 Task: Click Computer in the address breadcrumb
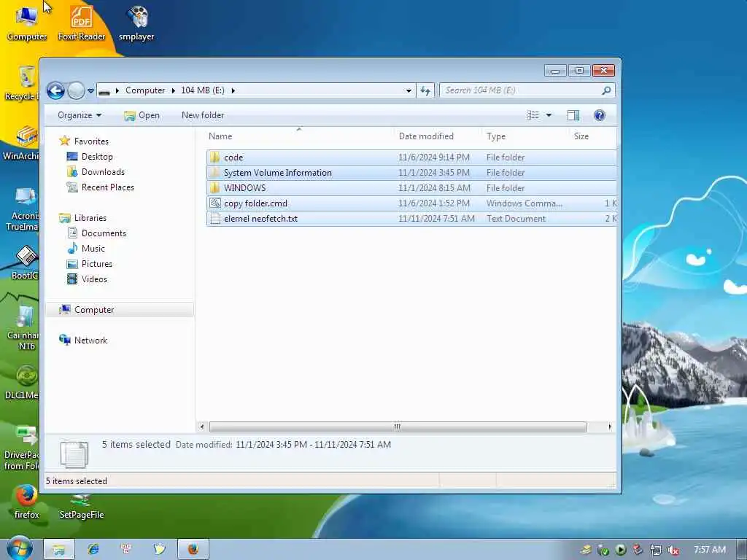coord(145,90)
